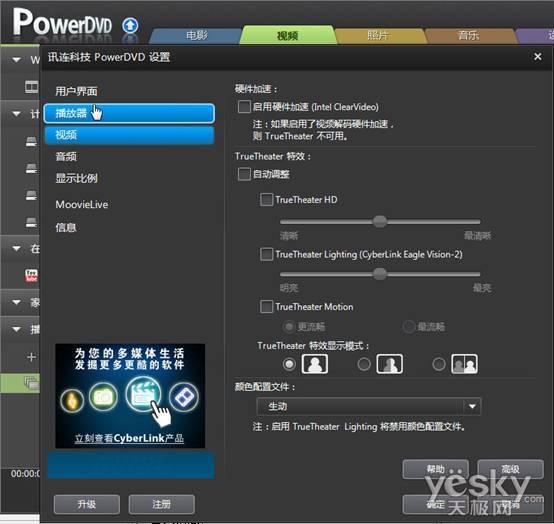Viewport: 554px width, 524px height.
Task: Click the CyberLink promotional banner image
Action: [x=130, y=396]
